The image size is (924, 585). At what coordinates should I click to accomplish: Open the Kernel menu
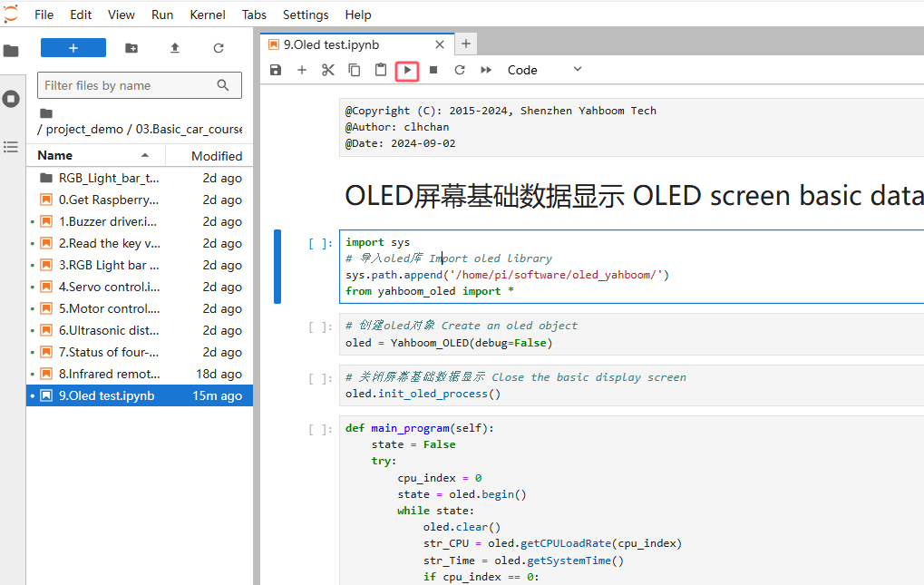(x=208, y=15)
